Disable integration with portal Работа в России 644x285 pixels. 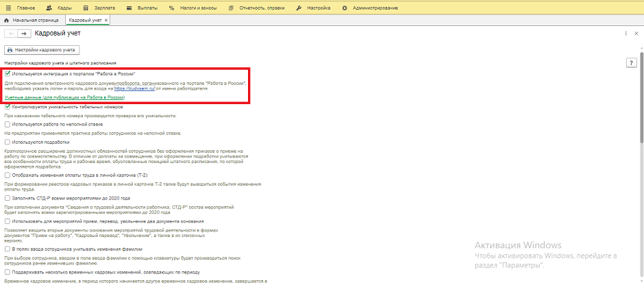tap(8, 74)
